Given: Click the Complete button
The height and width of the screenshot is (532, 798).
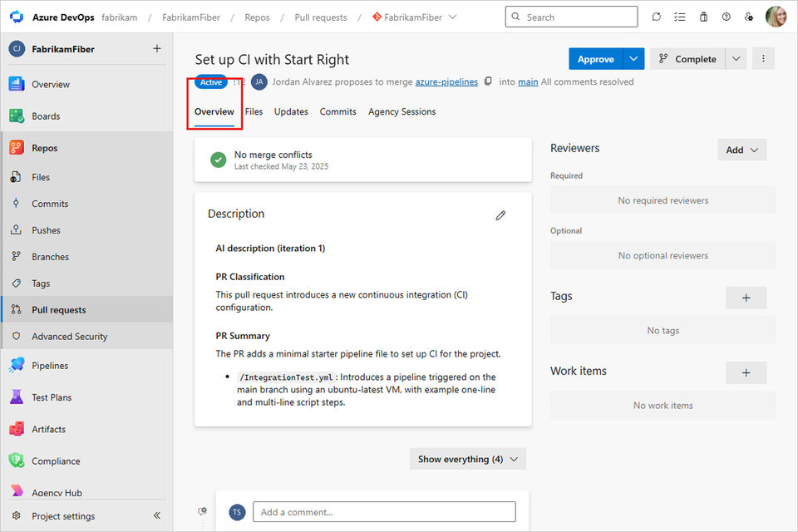Looking at the screenshot, I should (x=687, y=59).
